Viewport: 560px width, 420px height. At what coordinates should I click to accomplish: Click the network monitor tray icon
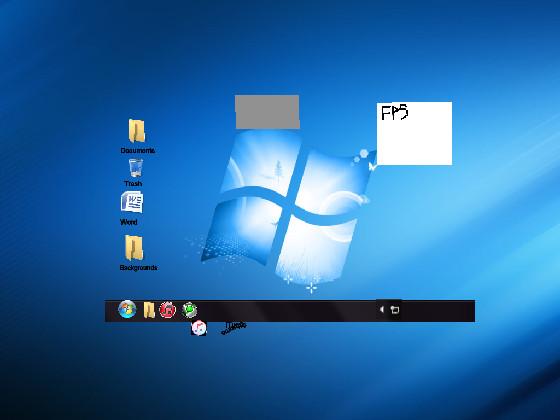pyautogui.click(x=395, y=310)
